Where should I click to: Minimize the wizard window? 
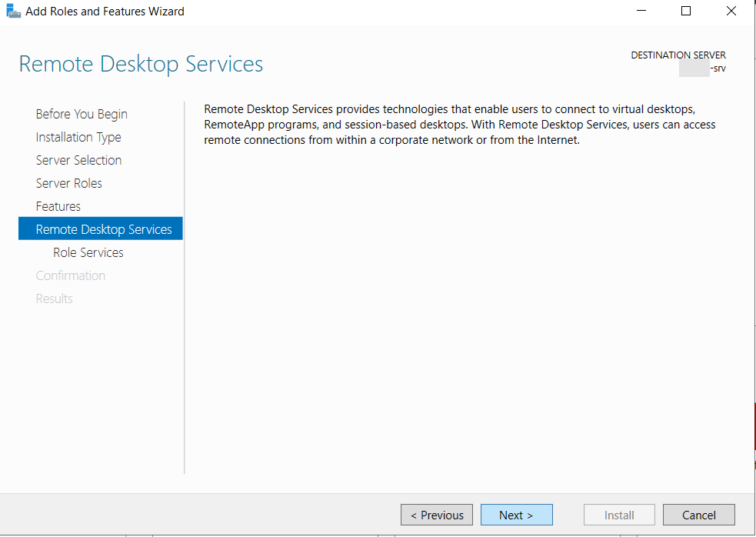pyautogui.click(x=641, y=11)
